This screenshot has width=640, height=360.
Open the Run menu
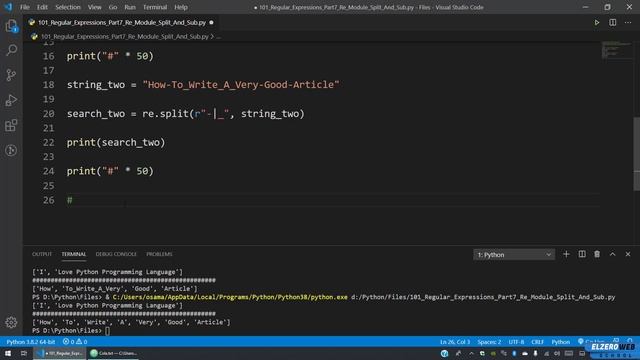[x=130, y=7]
